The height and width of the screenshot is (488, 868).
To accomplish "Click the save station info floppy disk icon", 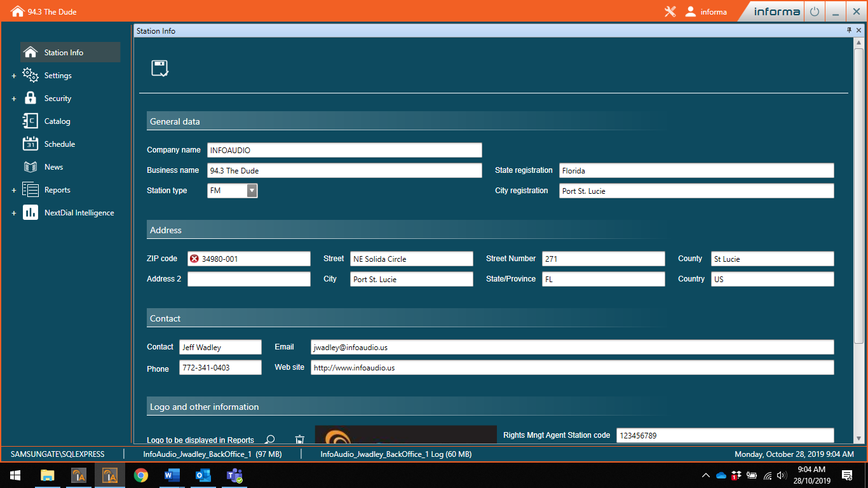I will click(x=159, y=69).
